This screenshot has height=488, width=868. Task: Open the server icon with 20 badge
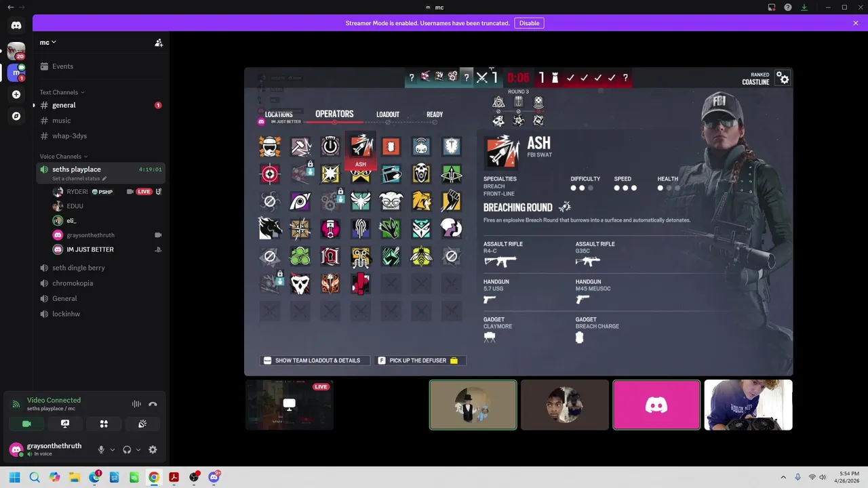point(16,50)
